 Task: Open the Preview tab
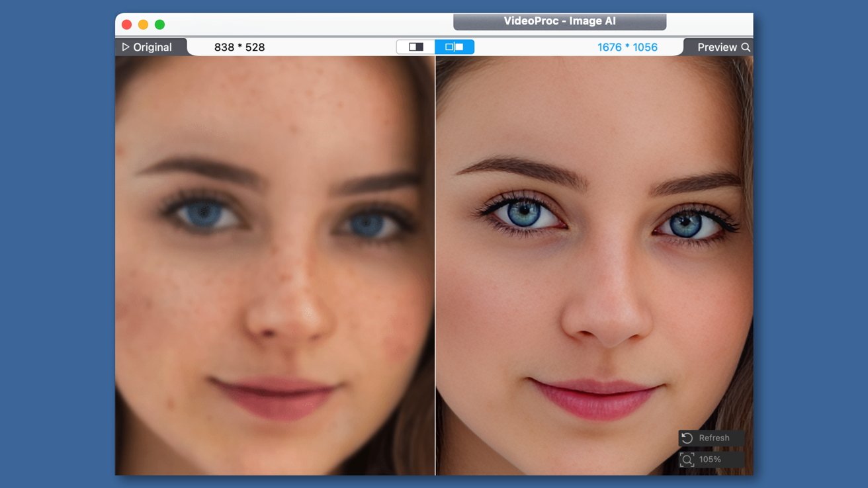click(717, 47)
